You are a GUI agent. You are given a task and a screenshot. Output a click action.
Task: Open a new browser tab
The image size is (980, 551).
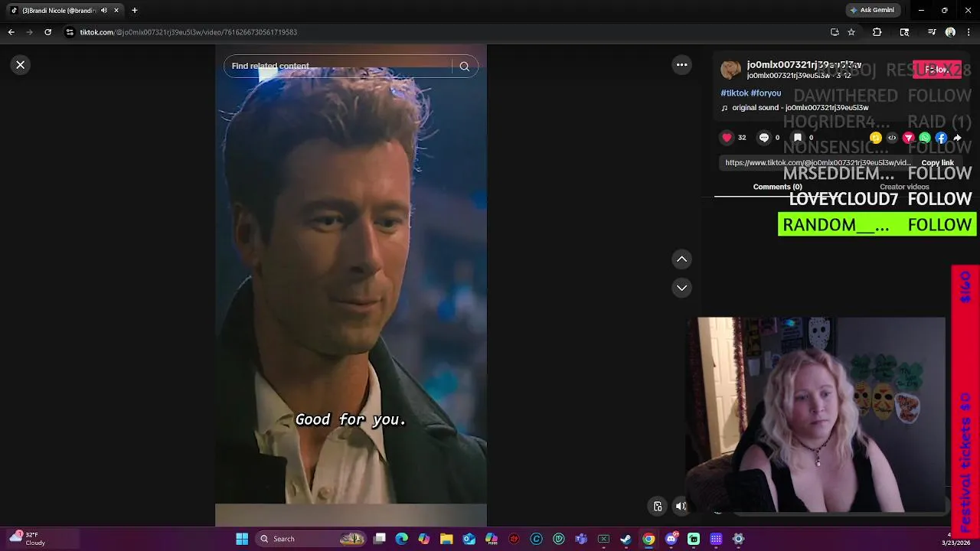135,11
